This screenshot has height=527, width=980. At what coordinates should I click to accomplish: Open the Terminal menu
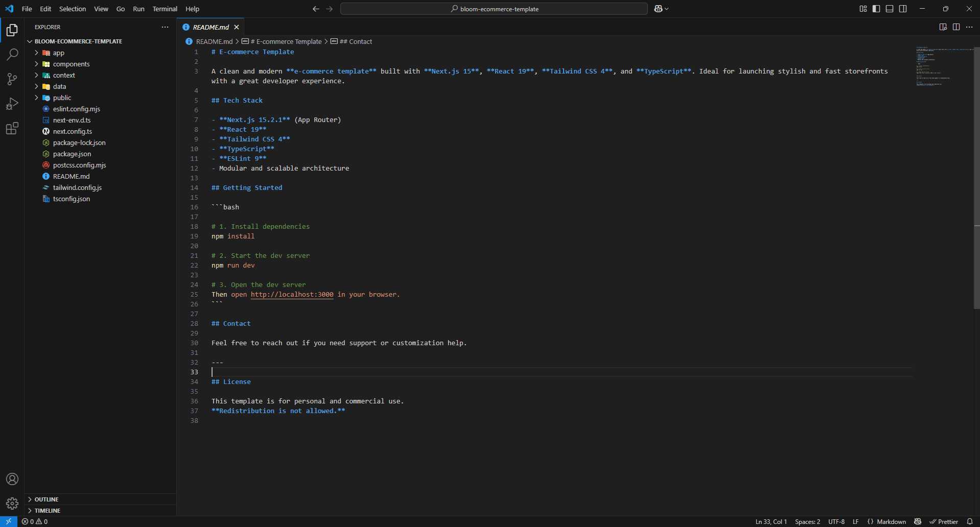click(x=165, y=9)
